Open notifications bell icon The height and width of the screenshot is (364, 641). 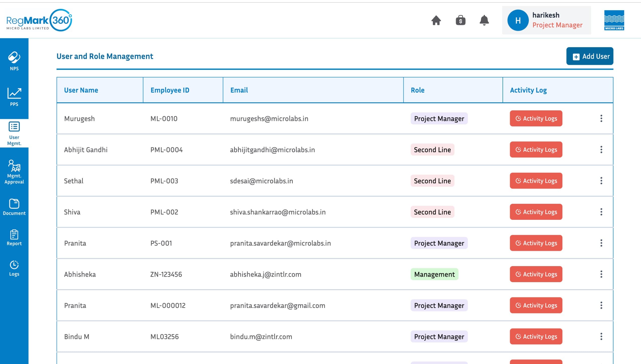pos(484,20)
